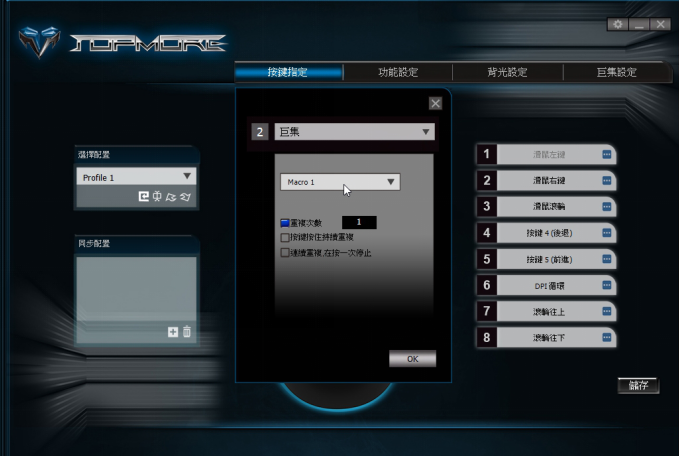Click the repeat count input field showing 1
This screenshot has width=679, height=456.
[359, 222]
